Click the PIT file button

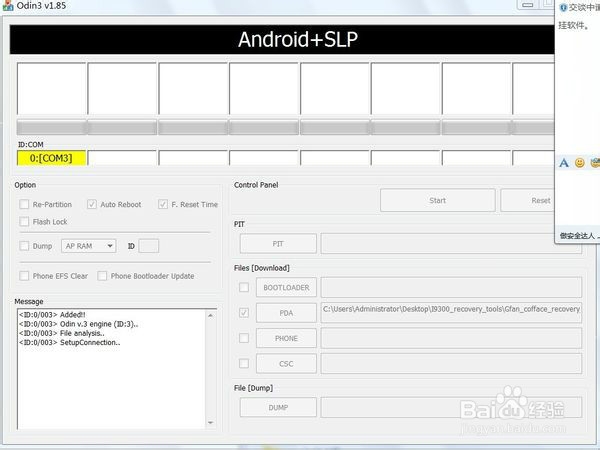[x=278, y=244]
